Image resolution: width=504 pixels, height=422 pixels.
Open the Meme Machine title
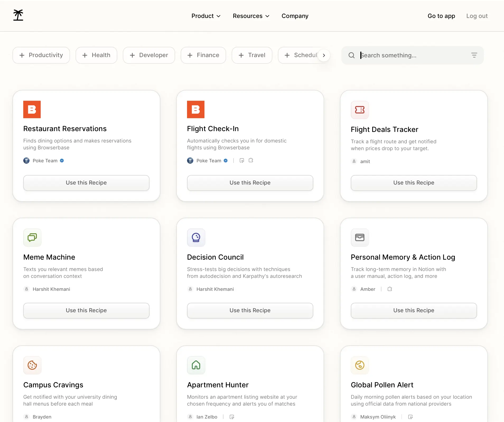pyautogui.click(x=49, y=257)
